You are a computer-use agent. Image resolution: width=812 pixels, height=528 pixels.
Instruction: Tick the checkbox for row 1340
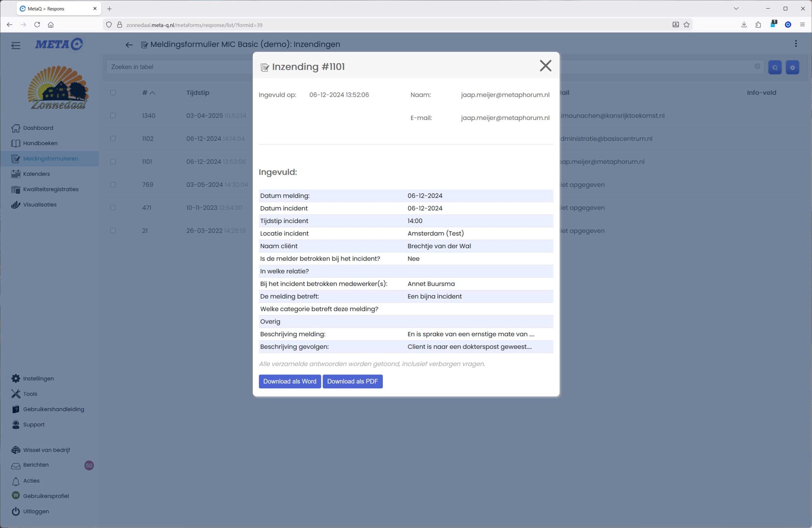click(x=113, y=116)
